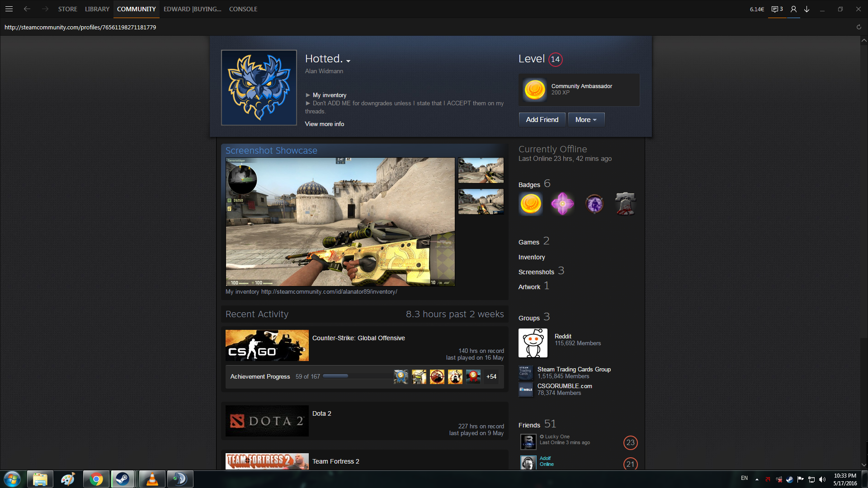
Task: Reload page with refresh icon
Action: (859, 27)
